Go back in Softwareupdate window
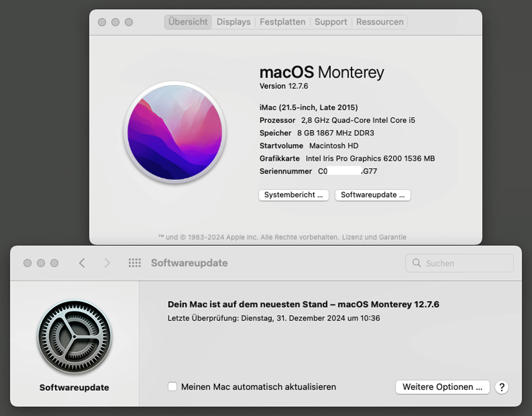This screenshot has width=532, height=416. pyautogui.click(x=82, y=263)
